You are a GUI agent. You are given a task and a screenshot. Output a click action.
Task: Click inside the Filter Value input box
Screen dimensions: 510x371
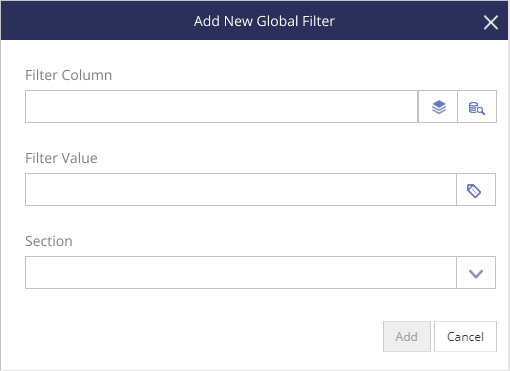[x=241, y=190]
